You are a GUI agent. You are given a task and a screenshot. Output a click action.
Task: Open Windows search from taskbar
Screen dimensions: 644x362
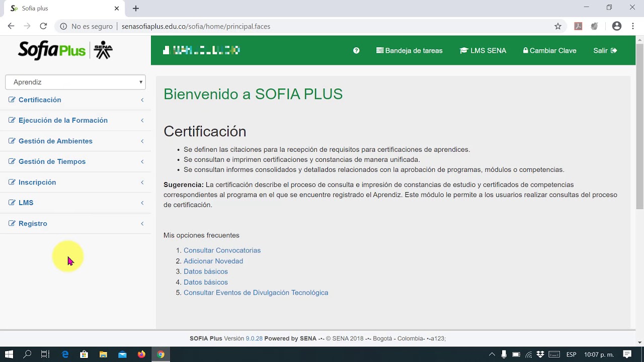(x=28, y=354)
